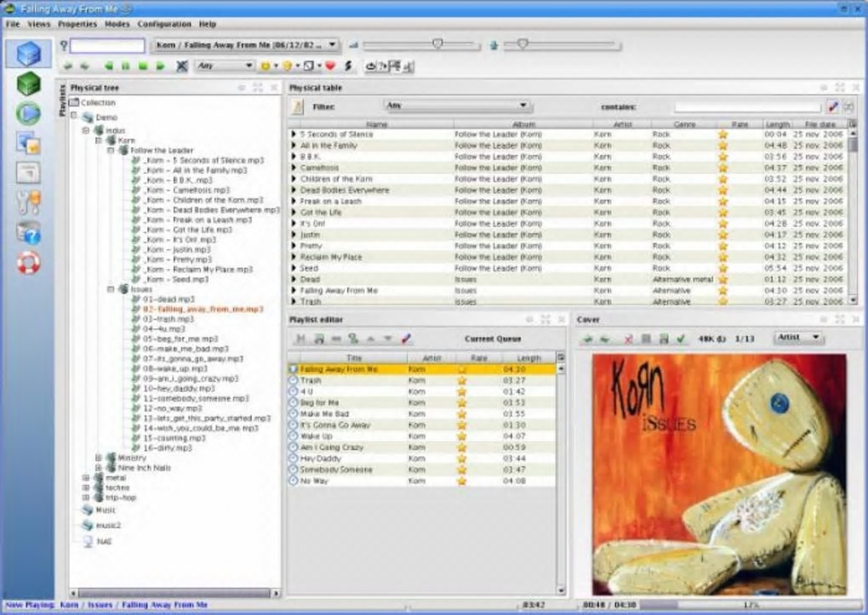The image size is (868, 615).
Task: Click the track position slider handle
Action: click(x=522, y=43)
